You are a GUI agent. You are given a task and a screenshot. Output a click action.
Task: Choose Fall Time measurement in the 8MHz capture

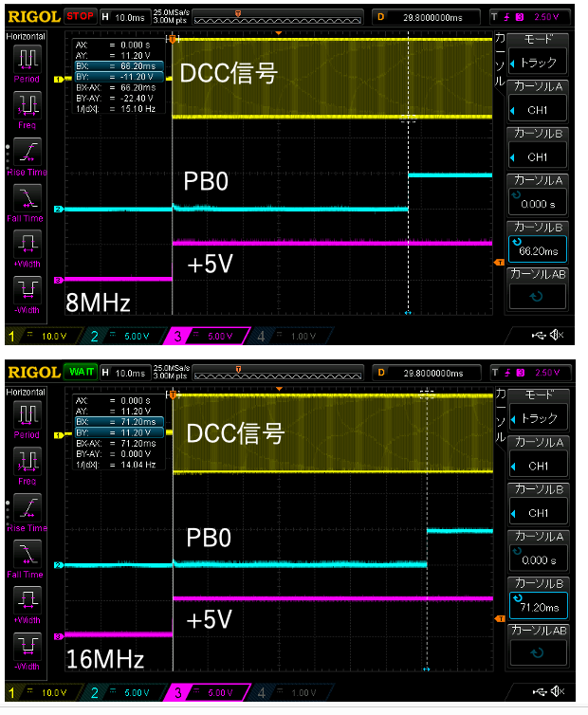coord(28,198)
